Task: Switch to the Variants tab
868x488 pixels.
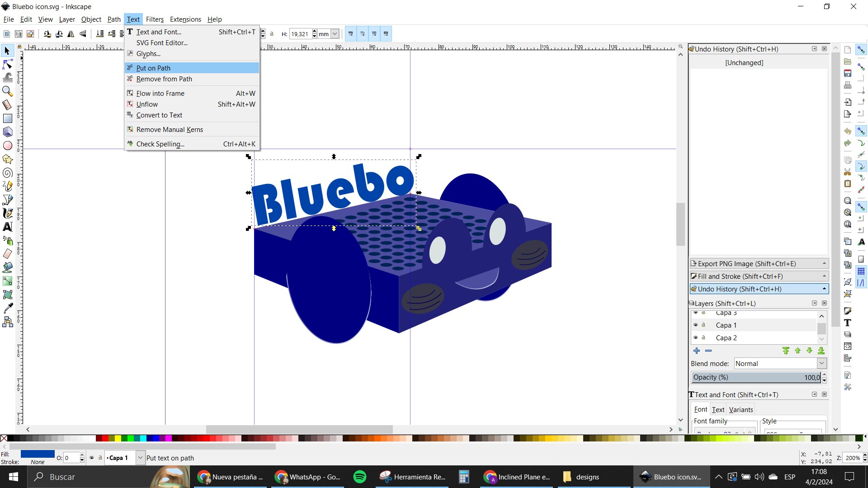Action: (x=741, y=409)
